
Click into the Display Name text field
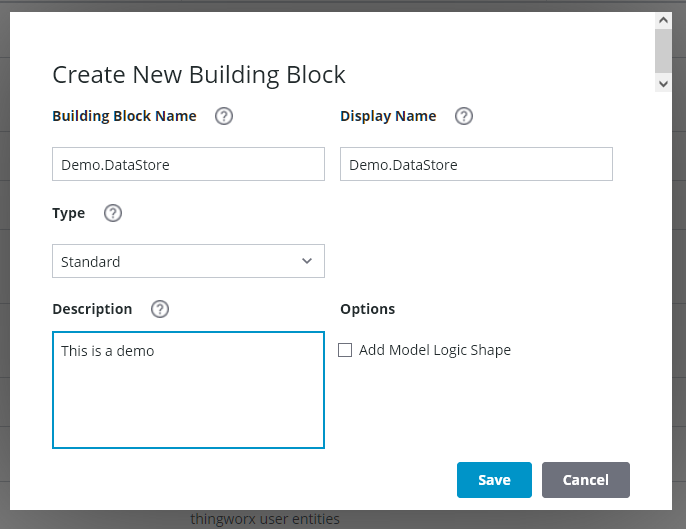click(476, 165)
